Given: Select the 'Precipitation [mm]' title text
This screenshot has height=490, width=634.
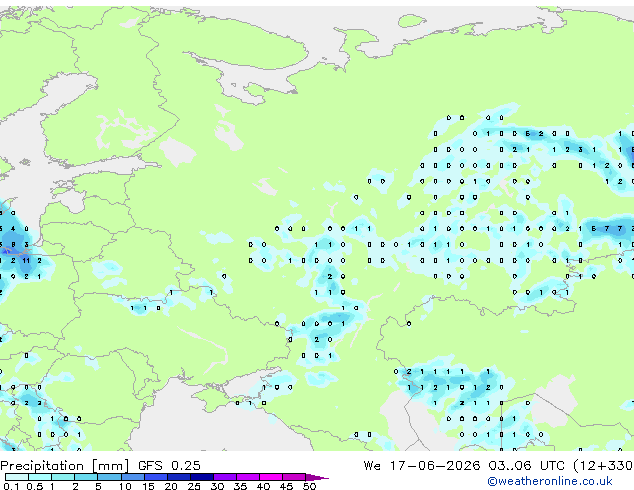Looking at the screenshot, I should coord(65,466).
